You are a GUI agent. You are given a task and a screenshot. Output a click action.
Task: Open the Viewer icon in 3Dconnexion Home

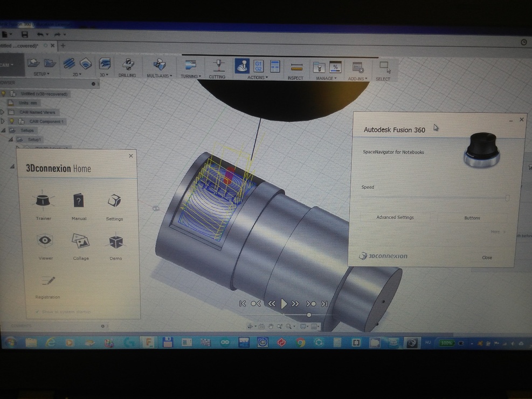coord(45,240)
